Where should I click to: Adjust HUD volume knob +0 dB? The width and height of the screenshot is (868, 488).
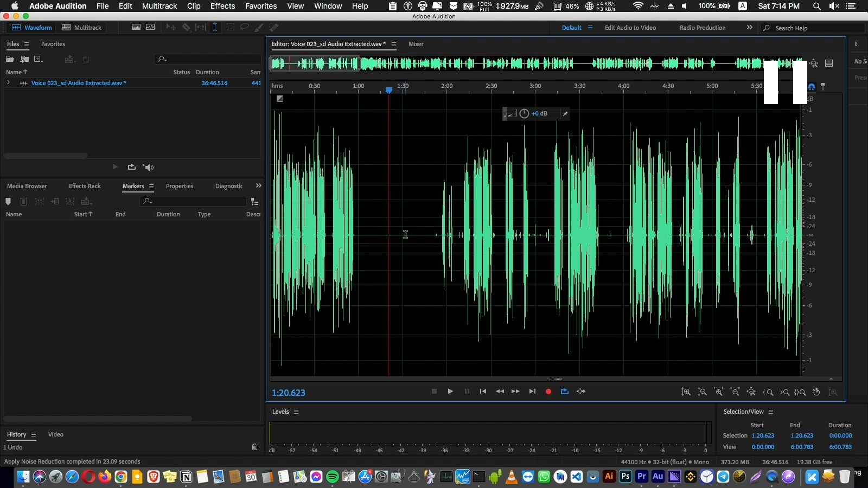(524, 113)
